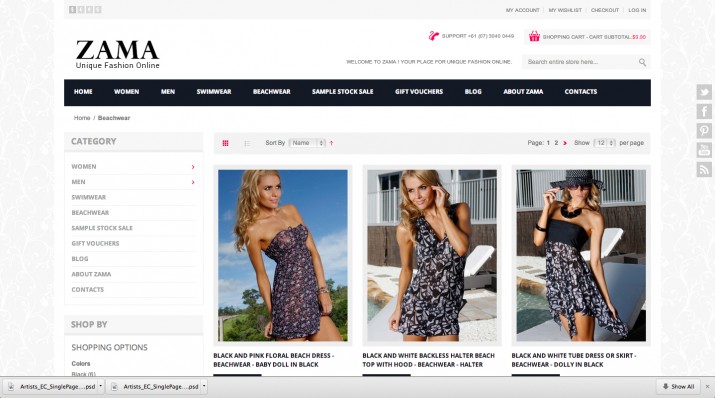This screenshot has width=715, height=398.
Task: Open the RSS feed icon in the side bar
Action: (704, 170)
